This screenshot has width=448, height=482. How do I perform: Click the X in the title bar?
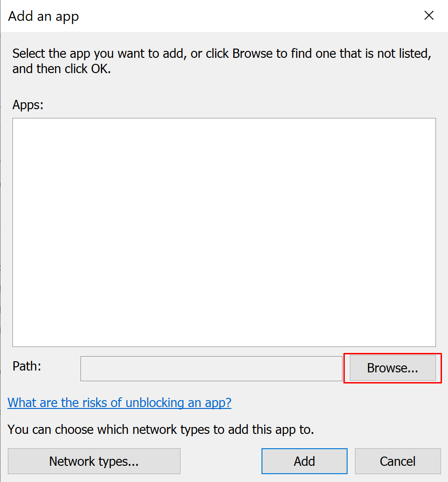(x=429, y=16)
